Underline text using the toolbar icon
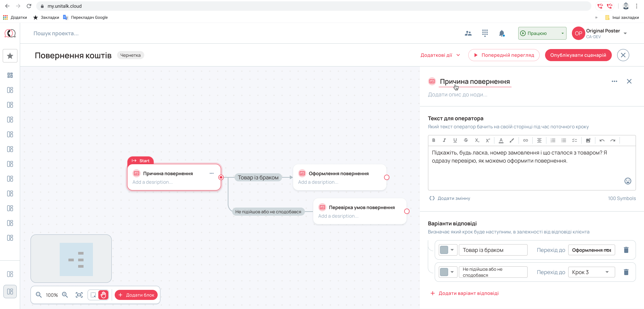Viewport: 644px width, 309px height. (455, 140)
